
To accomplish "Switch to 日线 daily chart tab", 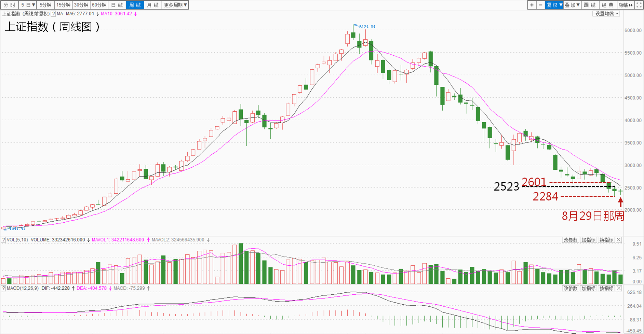I will pyautogui.click(x=117, y=5).
